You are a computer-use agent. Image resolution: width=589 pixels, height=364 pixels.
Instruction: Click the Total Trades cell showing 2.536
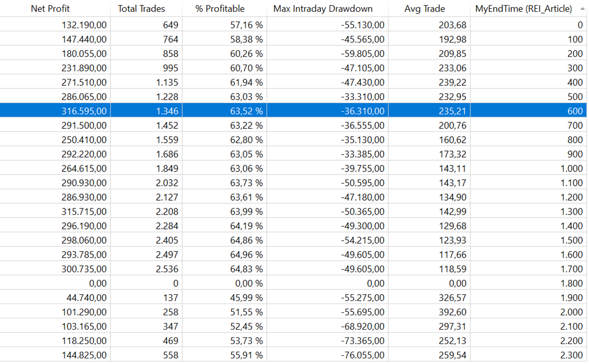click(x=167, y=269)
